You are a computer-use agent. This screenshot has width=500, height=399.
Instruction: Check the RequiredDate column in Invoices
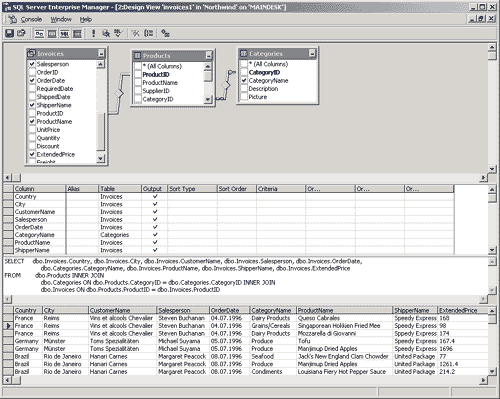(32, 88)
